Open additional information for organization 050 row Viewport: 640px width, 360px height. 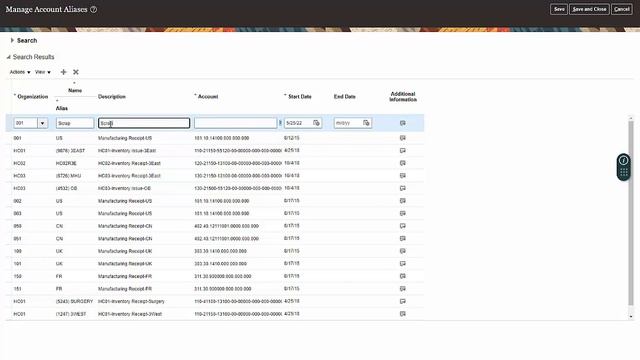coord(403,226)
